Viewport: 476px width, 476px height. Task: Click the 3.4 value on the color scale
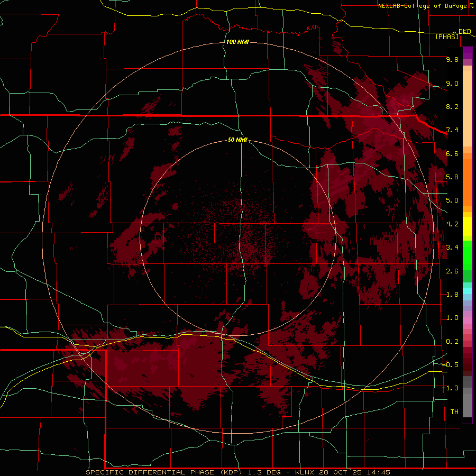[x=452, y=248]
